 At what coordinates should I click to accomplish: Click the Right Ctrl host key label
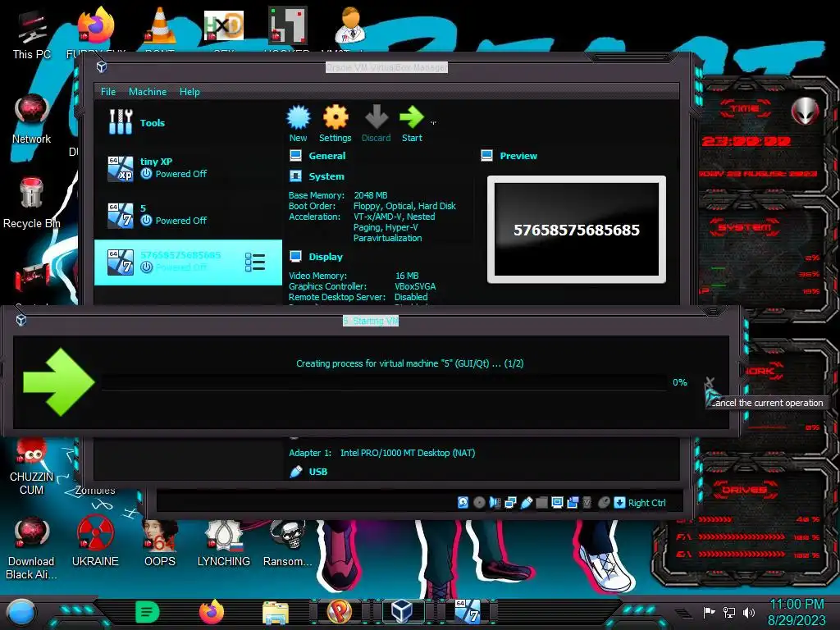[647, 503]
